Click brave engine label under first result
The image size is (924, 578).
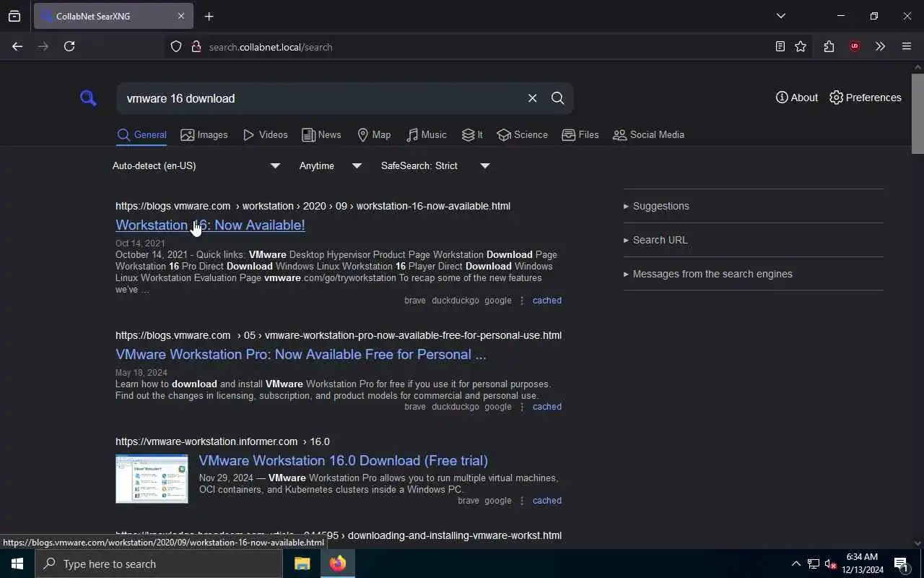tap(415, 301)
